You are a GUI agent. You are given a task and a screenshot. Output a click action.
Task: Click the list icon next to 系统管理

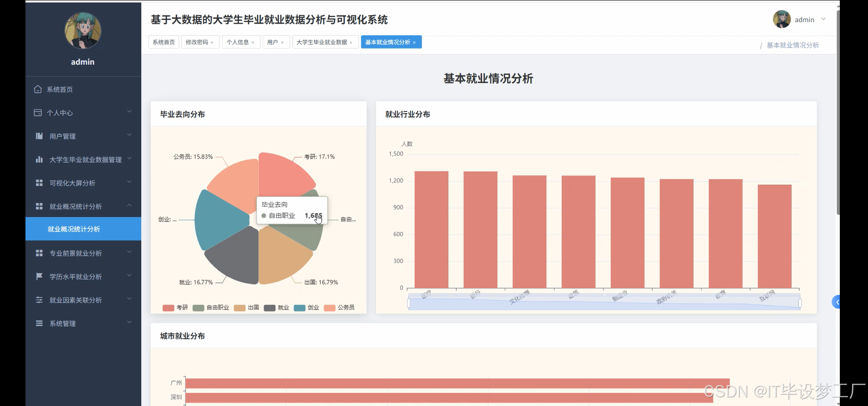[x=39, y=323]
